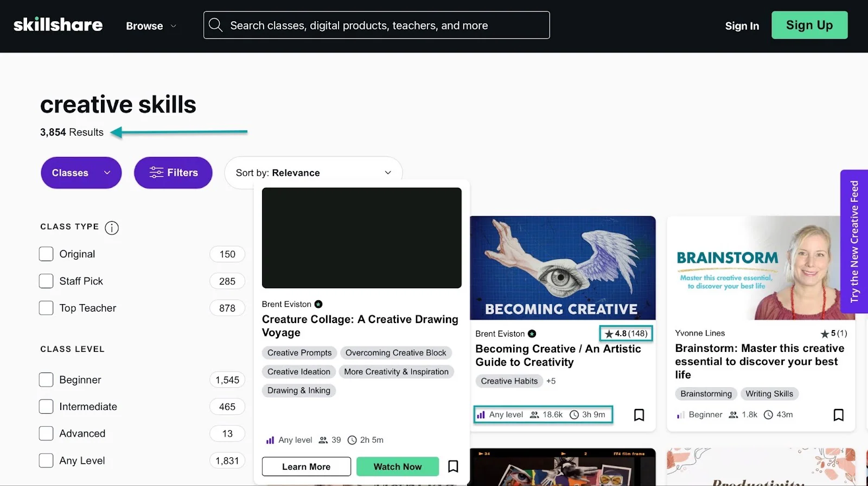Open the Filters button

pos(173,173)
